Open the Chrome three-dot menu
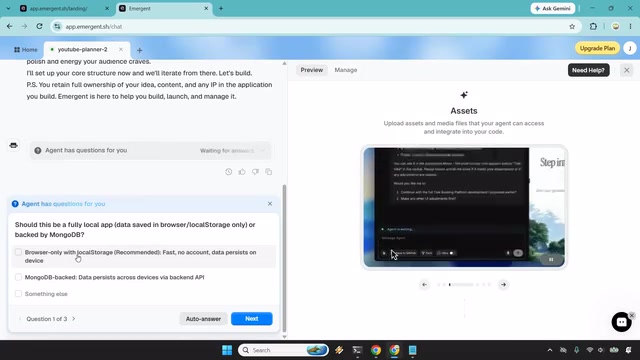This screenshot has height=360, width=640. tap(630, 26)
